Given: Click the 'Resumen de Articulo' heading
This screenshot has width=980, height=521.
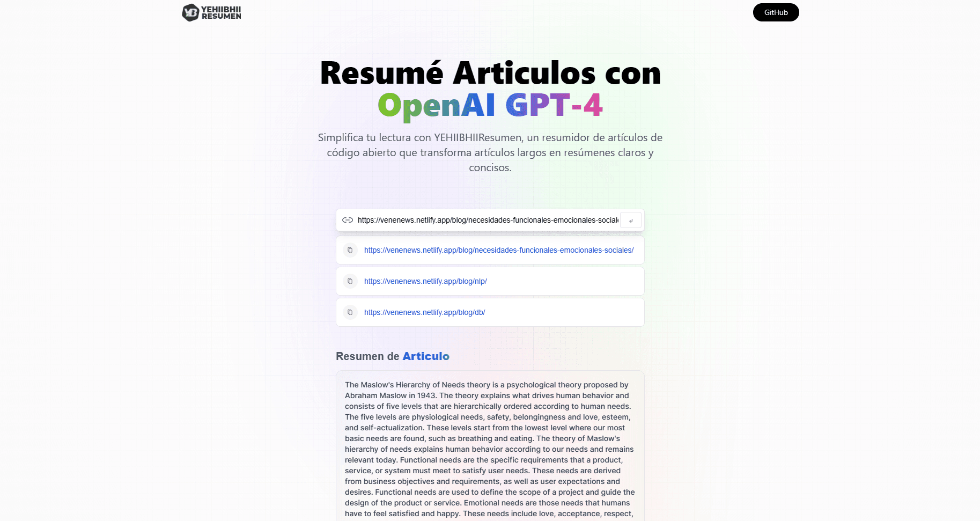Looking at the screenshot, I should (393, 356).
